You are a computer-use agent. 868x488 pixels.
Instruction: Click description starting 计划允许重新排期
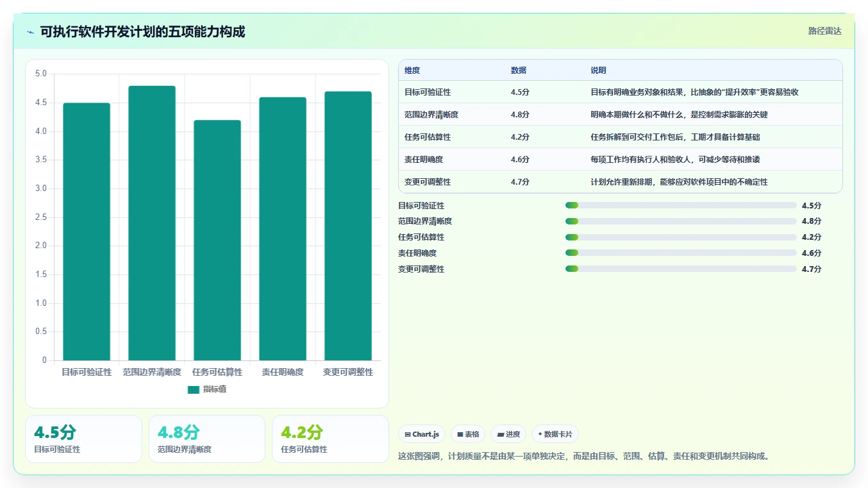pos(679,182)
